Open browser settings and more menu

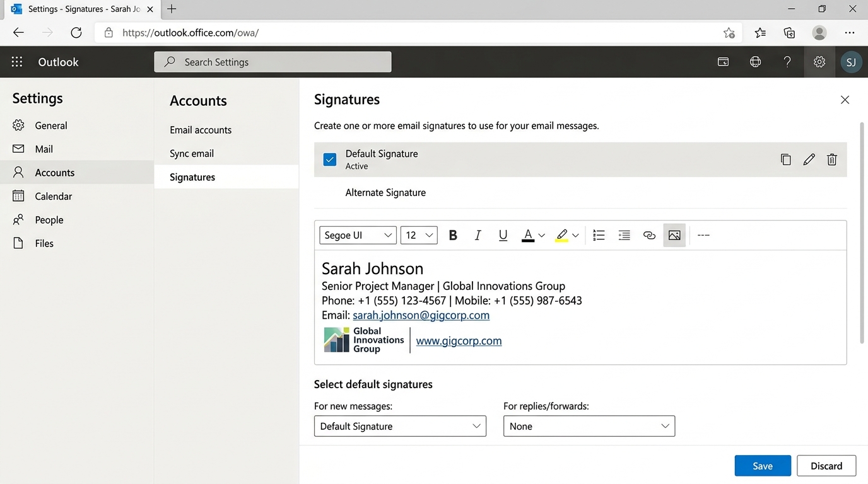pos(850,33)
